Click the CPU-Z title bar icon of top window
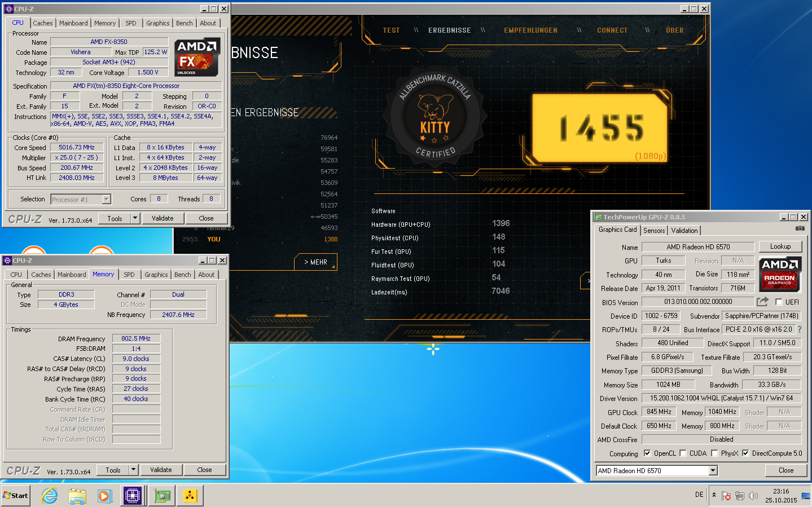 pyautogui.click(x=8, y=9)
